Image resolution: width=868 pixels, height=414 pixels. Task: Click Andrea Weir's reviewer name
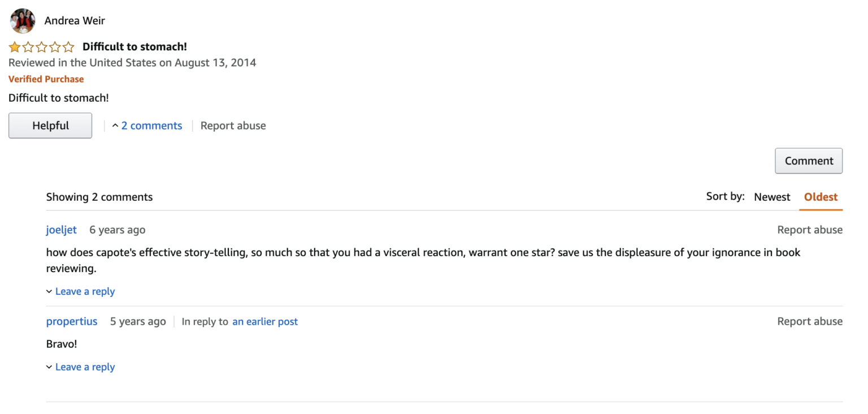click(75, 20)
